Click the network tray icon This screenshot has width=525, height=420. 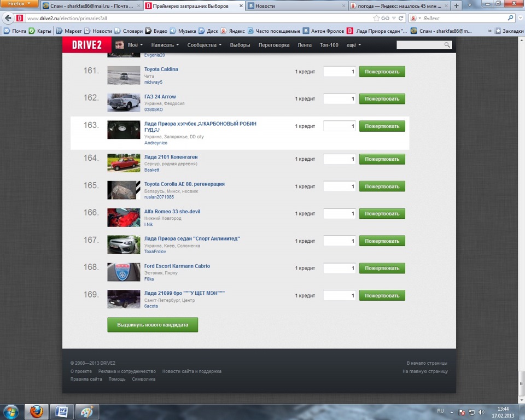pyautogui.click(x=471, y=412)
